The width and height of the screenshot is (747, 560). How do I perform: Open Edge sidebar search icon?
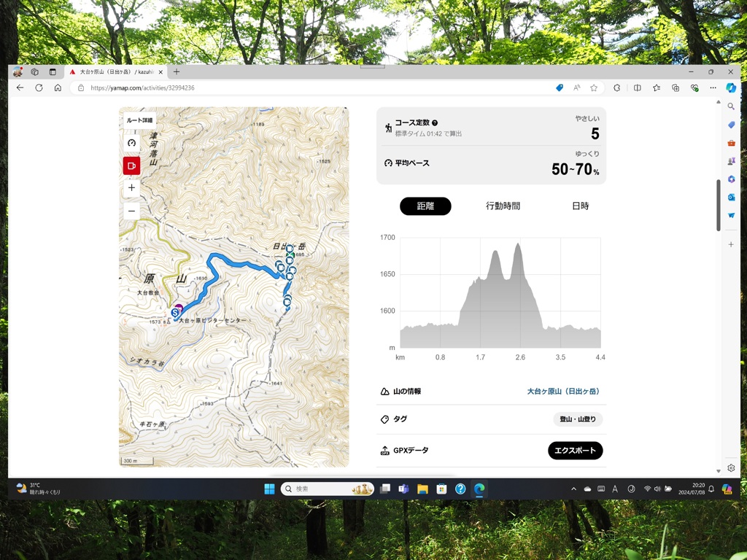731,106
